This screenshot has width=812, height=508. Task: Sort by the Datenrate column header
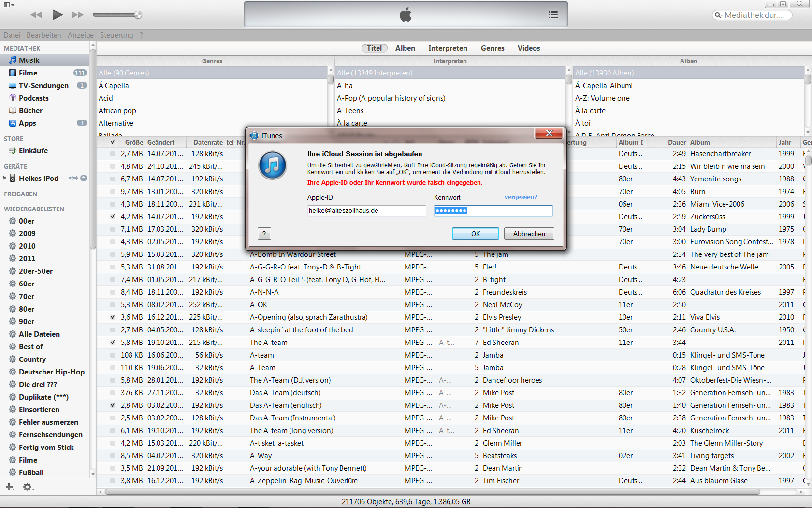point(205,142)
